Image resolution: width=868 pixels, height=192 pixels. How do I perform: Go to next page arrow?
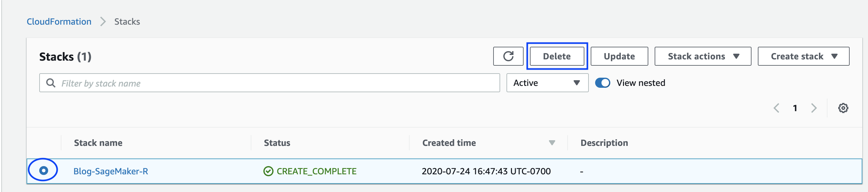[x=814, y=108]
